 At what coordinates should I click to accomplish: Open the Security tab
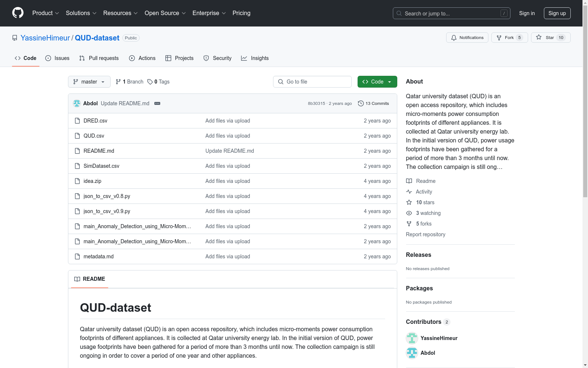[x=218, y=58]
